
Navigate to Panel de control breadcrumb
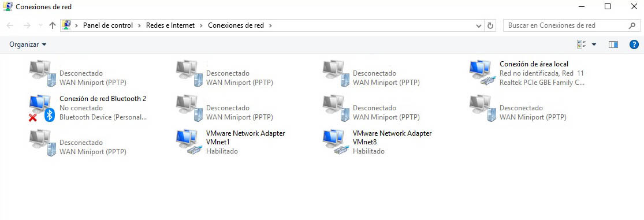pyautogui.click(x=108, y=25)
